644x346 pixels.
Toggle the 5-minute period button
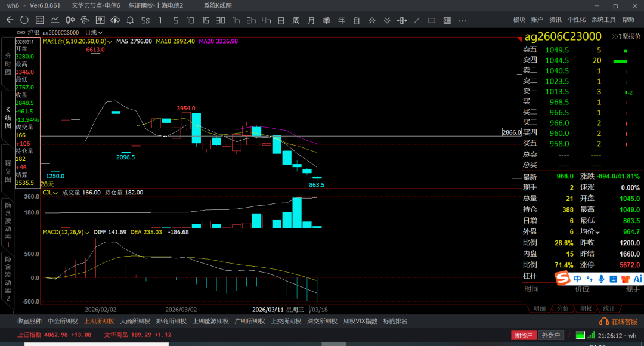click(175, 20)
